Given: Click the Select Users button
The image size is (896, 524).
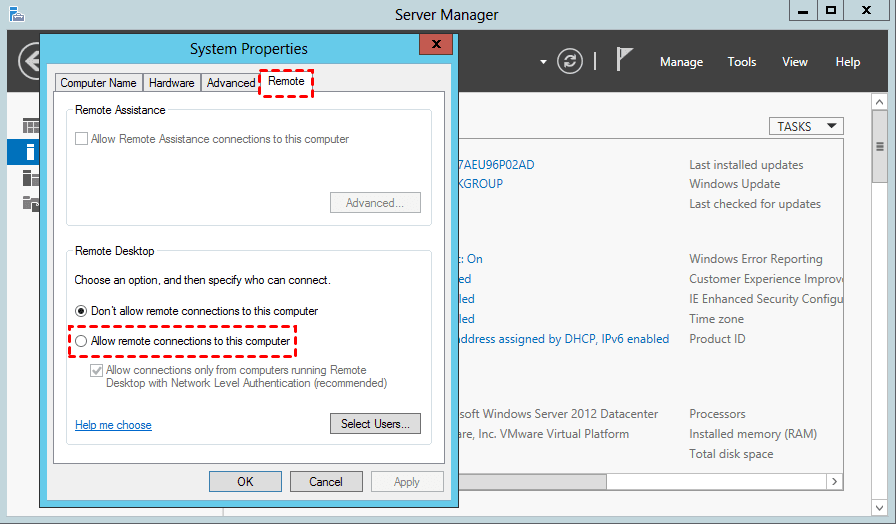Looking at the screenshot, I should click(375, 423).
